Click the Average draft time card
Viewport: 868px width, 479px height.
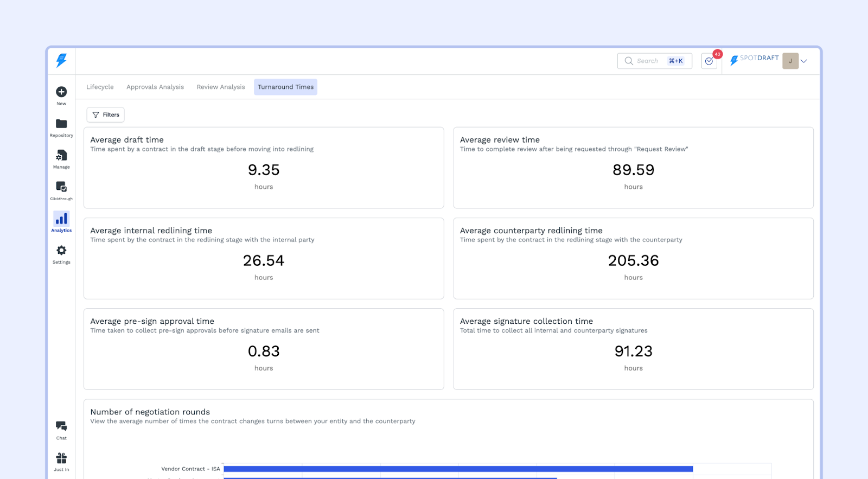coord(264,168)
